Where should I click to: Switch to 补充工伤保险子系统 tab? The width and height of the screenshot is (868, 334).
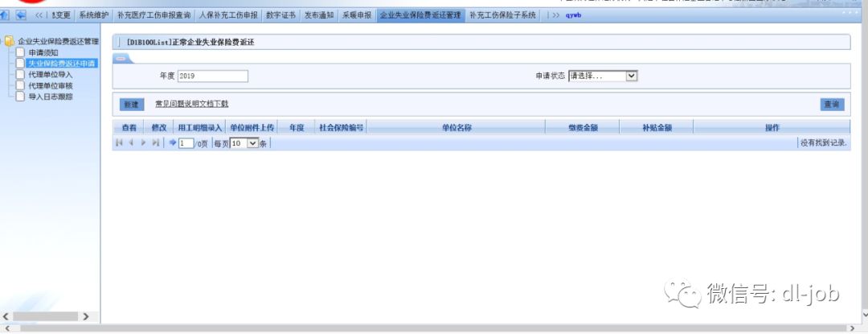pyautogui.click(x=503, y=15)
